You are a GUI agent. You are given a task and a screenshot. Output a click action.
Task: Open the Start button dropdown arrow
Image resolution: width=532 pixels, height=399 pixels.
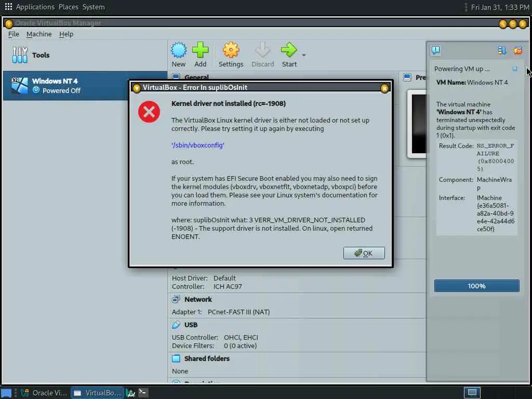click(303, 55)
